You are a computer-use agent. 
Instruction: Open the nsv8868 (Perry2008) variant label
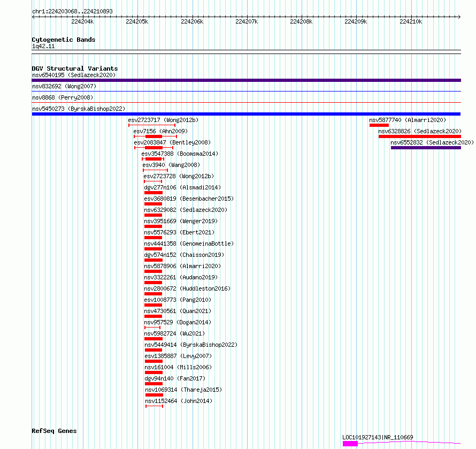pyautogui.click(x=63, y=97)
